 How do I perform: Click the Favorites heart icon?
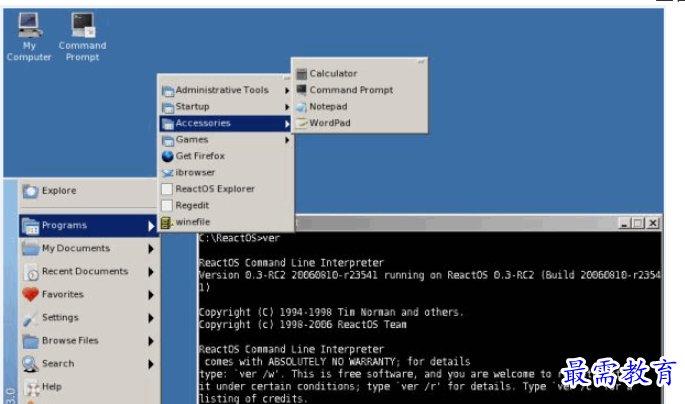[x=31, y=295]
